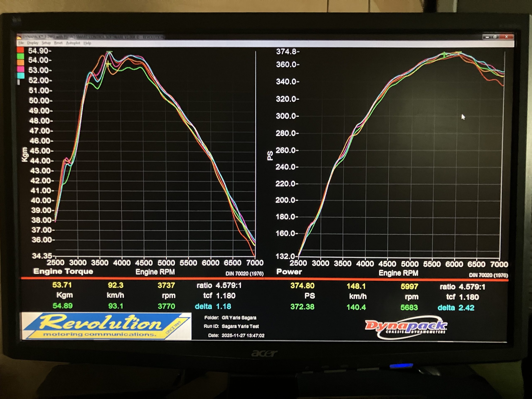Open the Display menu
The height and width of the screenshot is (399, 532).
click(33, 43)
